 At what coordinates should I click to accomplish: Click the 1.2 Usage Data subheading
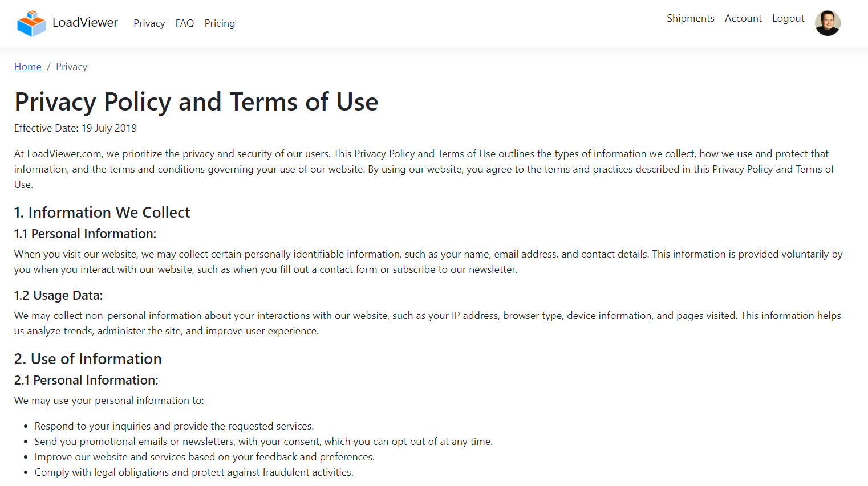(58, 295)
